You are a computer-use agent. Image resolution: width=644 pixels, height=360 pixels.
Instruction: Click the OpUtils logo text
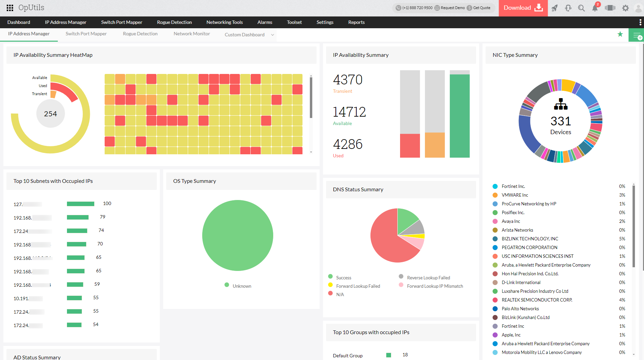[31, 8]
